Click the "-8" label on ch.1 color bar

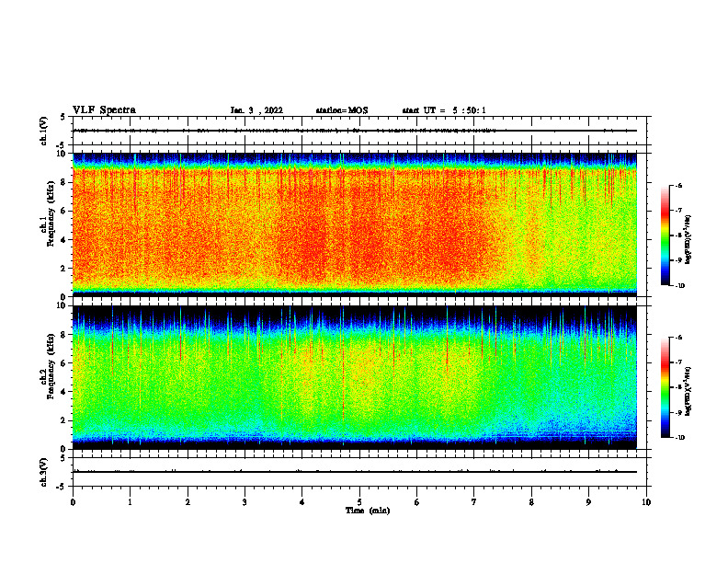point(678,236)
